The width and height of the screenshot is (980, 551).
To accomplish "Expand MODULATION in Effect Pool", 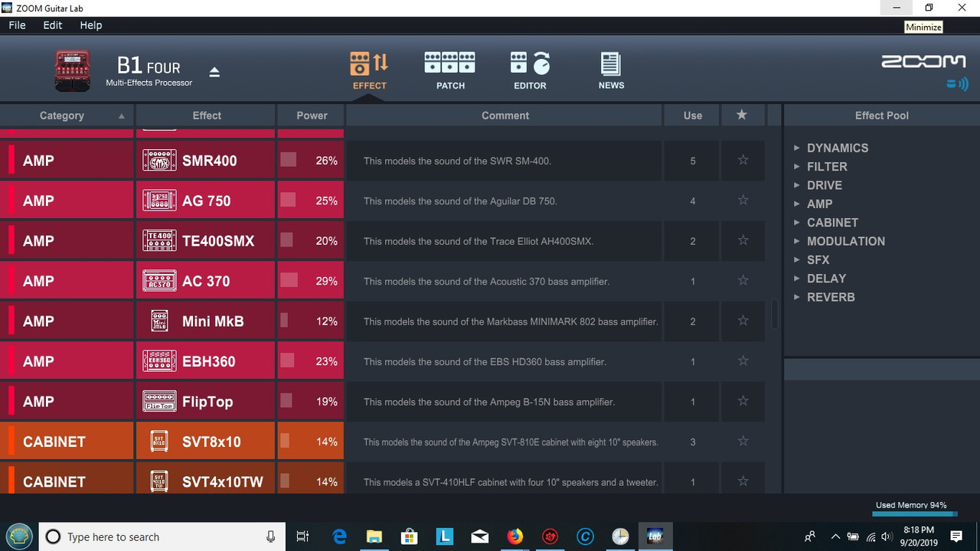I will click(797, 241).
